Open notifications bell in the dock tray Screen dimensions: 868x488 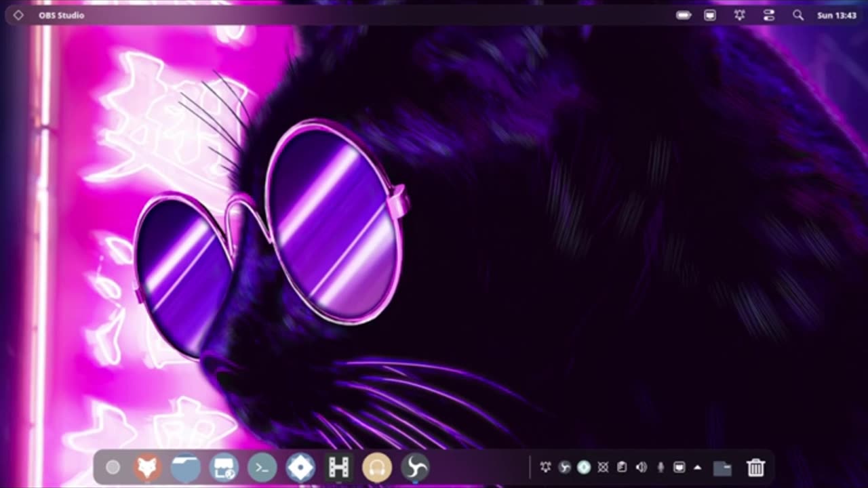(545, 467)
